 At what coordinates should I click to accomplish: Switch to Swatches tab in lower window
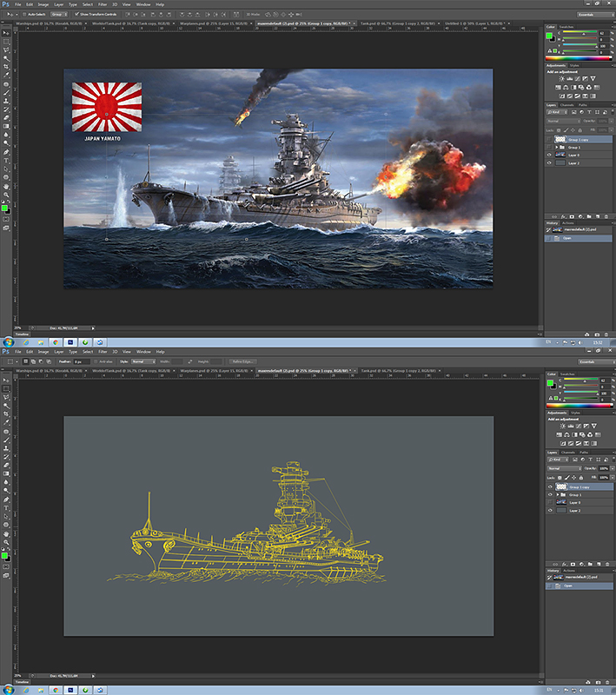[566, 374]
